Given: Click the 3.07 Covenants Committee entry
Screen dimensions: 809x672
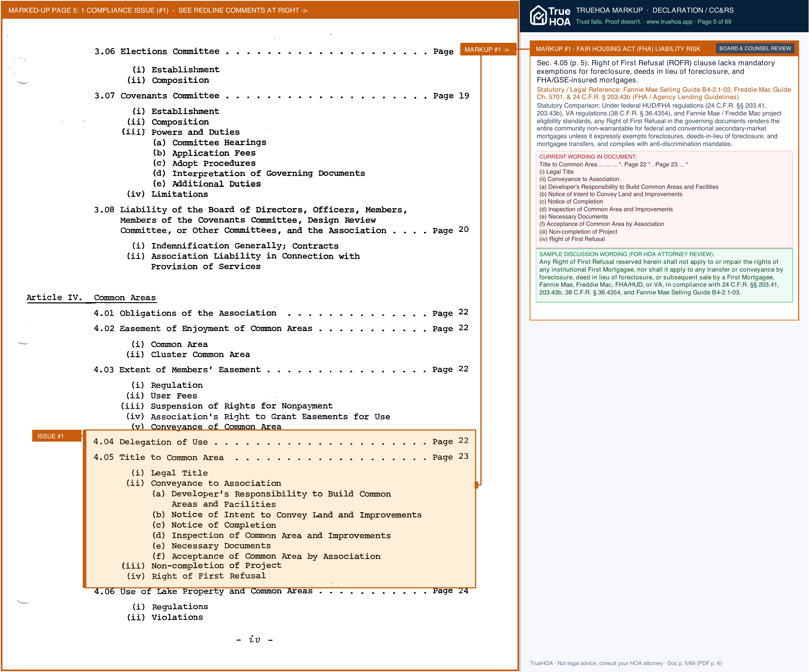Looking at the screenshot, I should (282, 96).
